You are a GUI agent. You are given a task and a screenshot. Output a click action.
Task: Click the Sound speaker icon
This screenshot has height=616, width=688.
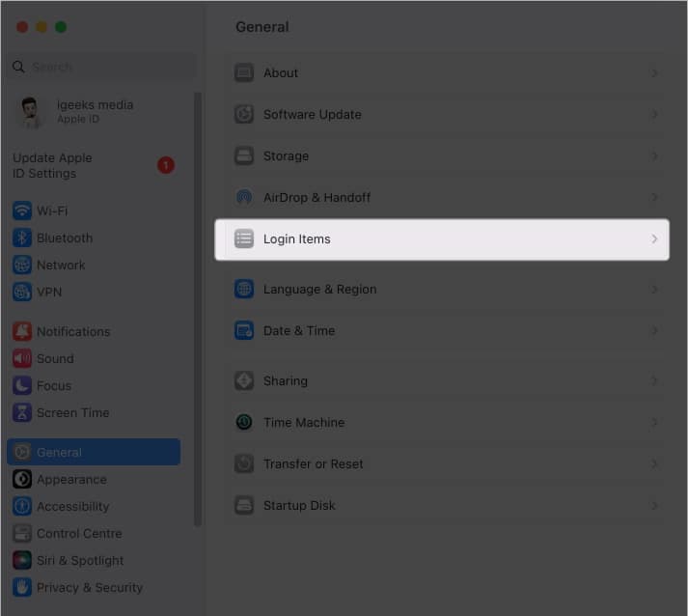[22, 359]
